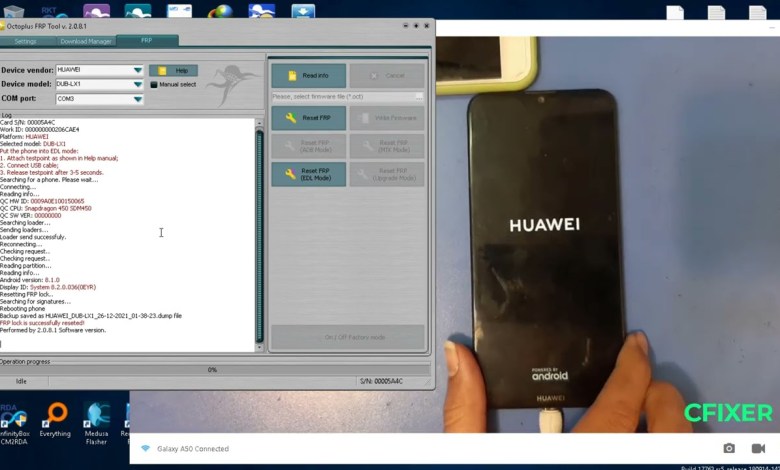Viewport: 780px width, 470px height.
Task: Browse for firmware file with ellipsis button
Action: click(419, 96)
